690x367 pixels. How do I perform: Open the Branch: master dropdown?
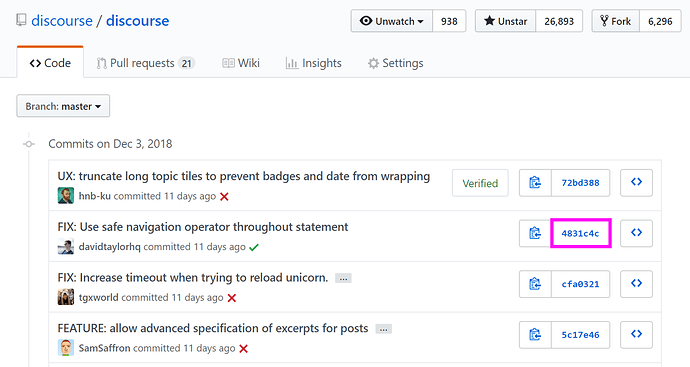[x=63, y=106]
